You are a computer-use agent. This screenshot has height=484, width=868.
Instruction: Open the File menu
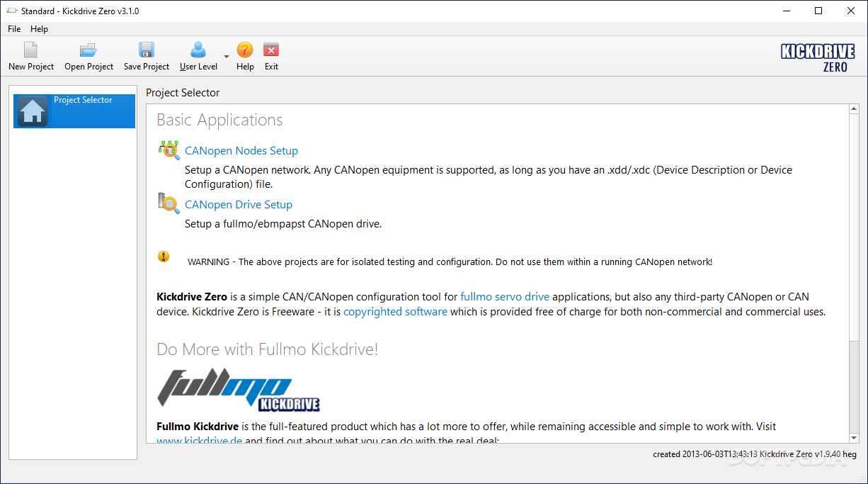coord(14,29)
